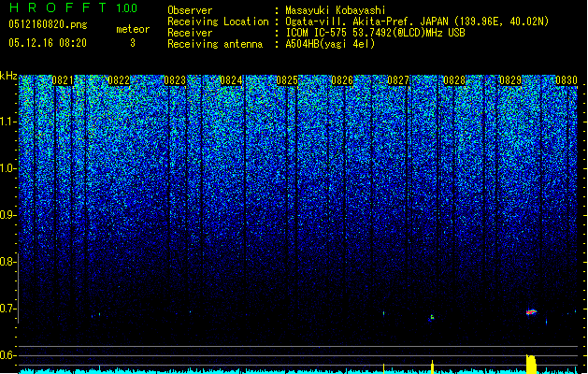Click the 0827 time marker
Image resolution: width=588 pixels, height=374 pixels.
coord(398,80)
